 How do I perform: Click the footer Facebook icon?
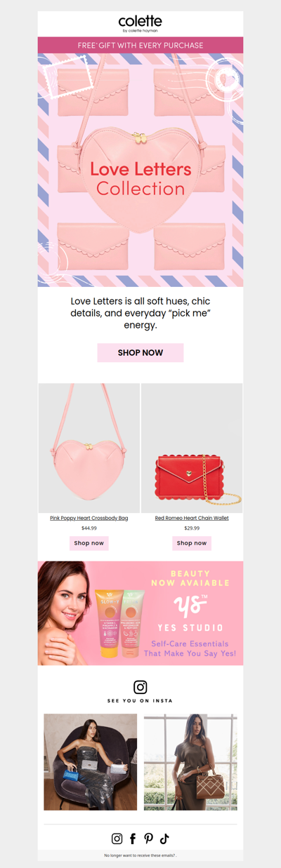pyautogui.click(x=133, y=839)
